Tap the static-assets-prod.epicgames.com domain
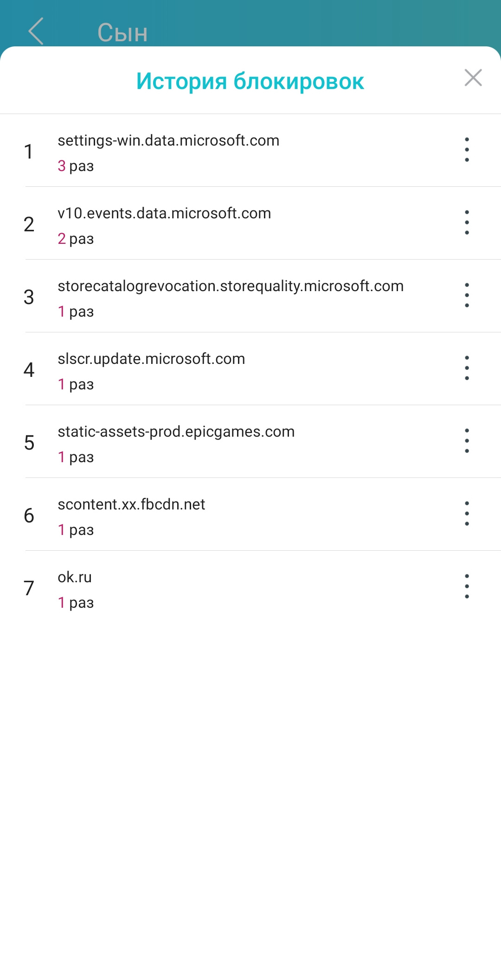 click(x=176, y=432)
